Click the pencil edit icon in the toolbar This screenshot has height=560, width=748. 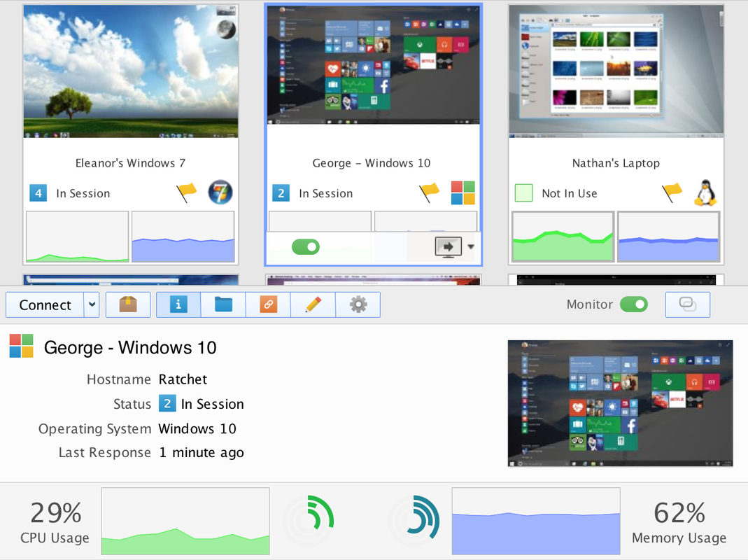click(313, 304)
